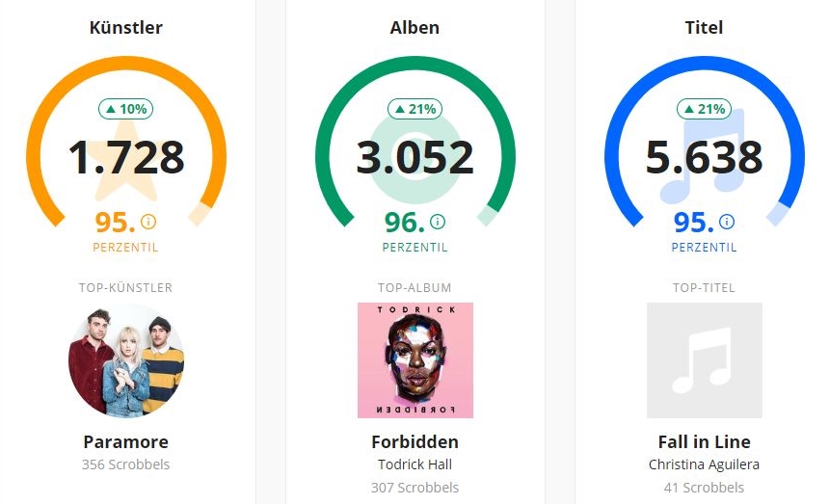Open the Forbidden album title link
This screenshot has width=829, height=504.
415,441
